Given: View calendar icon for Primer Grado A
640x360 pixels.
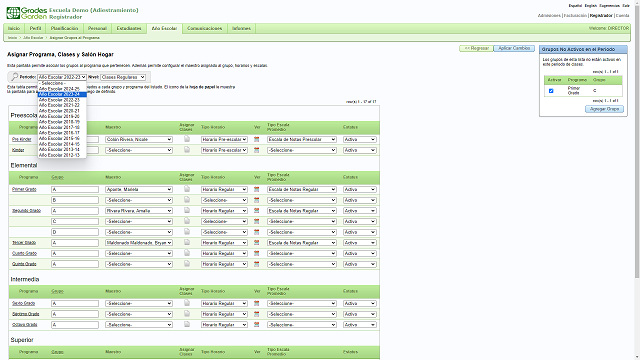Looking at the screenshot, I should click(256, 189).
